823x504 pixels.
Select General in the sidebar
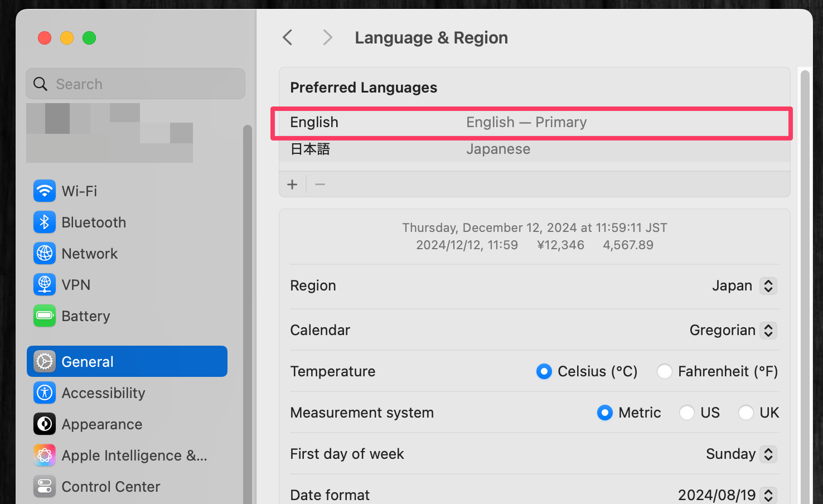[127, 361]
